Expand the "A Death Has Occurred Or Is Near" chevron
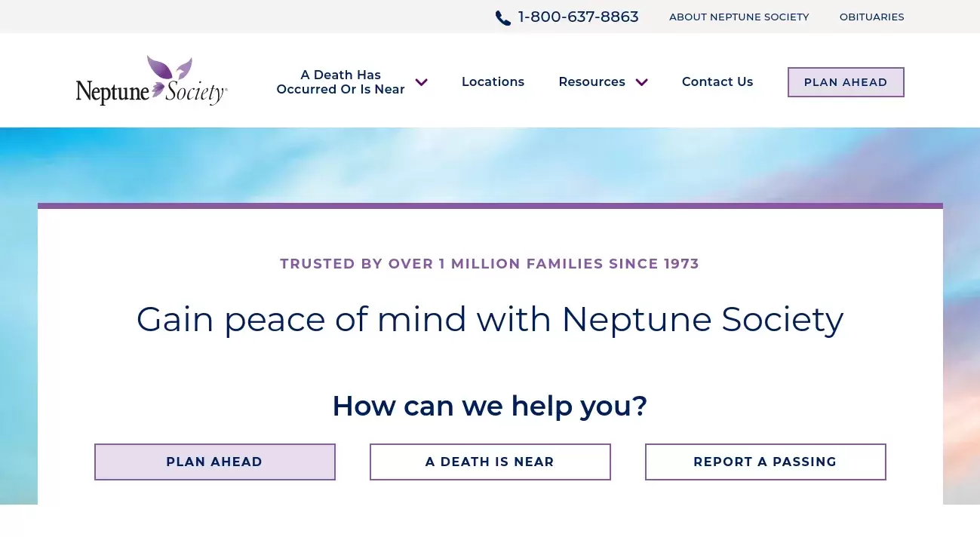This screenshot has width=980, height=537. [x=421, y=82]
